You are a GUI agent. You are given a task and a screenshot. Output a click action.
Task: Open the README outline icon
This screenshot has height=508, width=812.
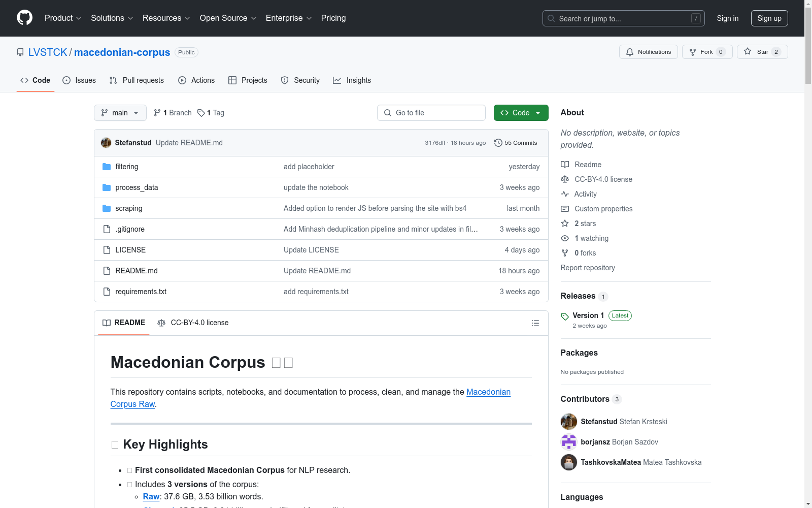(535, 323)
